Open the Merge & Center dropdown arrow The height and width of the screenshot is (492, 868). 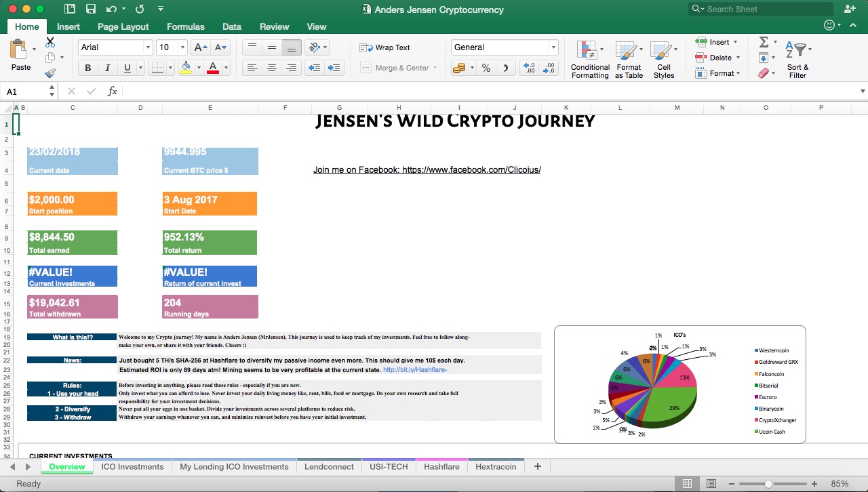[x=435, y=68]
